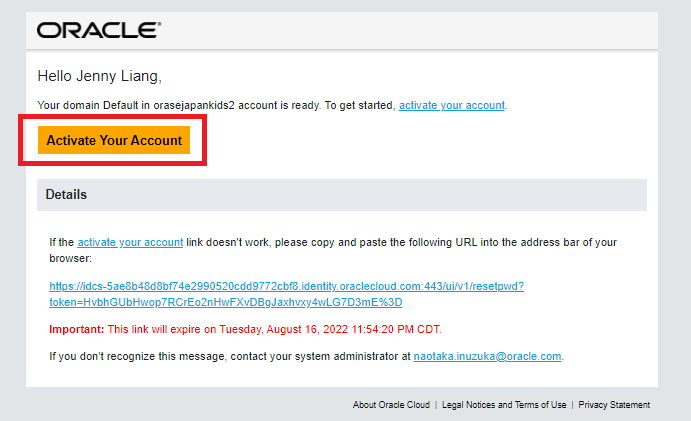
Task: Click the 'If you don't recognize this message' text
Action: pos(128,355)
